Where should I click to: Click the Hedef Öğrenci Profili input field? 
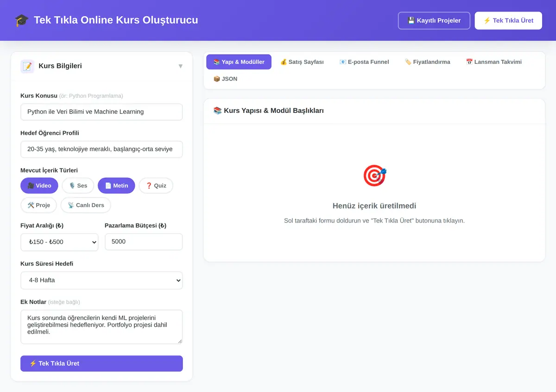[101, 149]
